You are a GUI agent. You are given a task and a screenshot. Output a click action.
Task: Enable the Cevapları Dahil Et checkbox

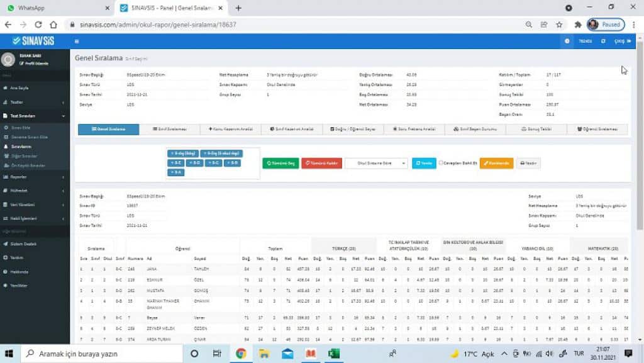pyautogui.click(x=441, y=162)
